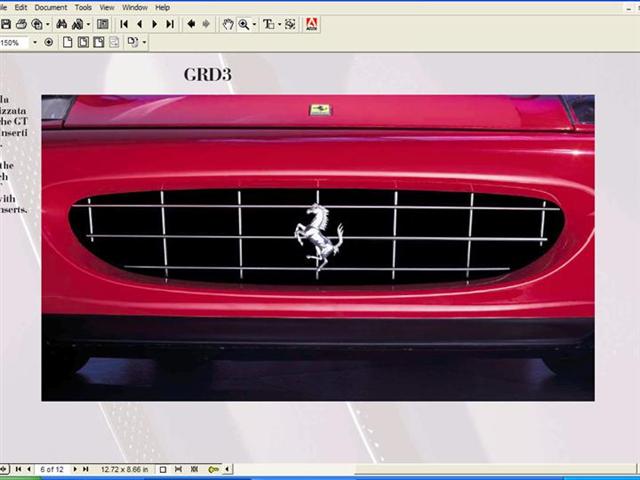Go to First Page using the top toolbar
This screenshot has width=640, height=480.
124,24
